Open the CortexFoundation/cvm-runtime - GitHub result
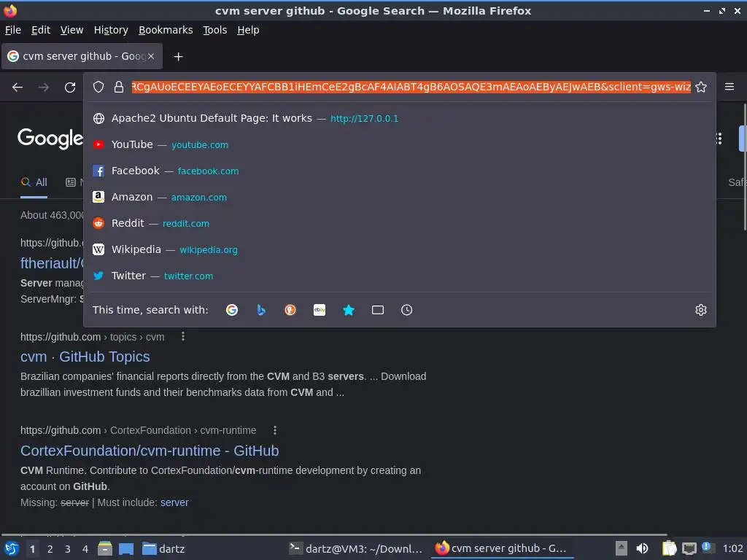 pyautogui.click(x=150, y=451)
